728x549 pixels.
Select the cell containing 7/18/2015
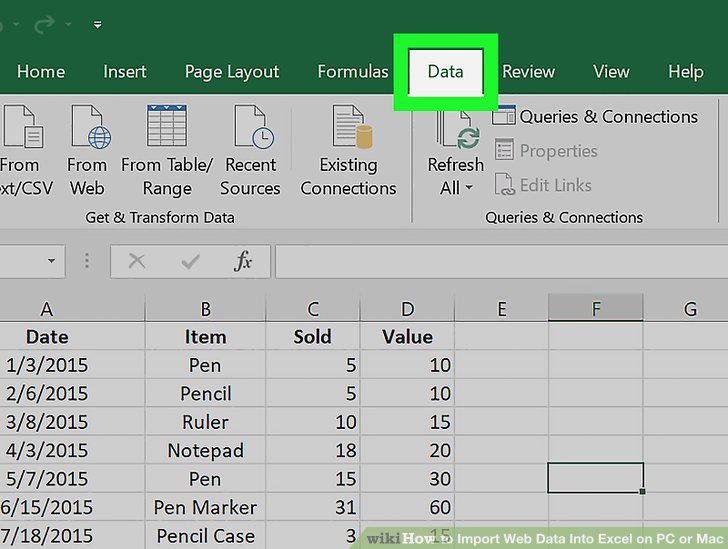(x=72, y=535)
